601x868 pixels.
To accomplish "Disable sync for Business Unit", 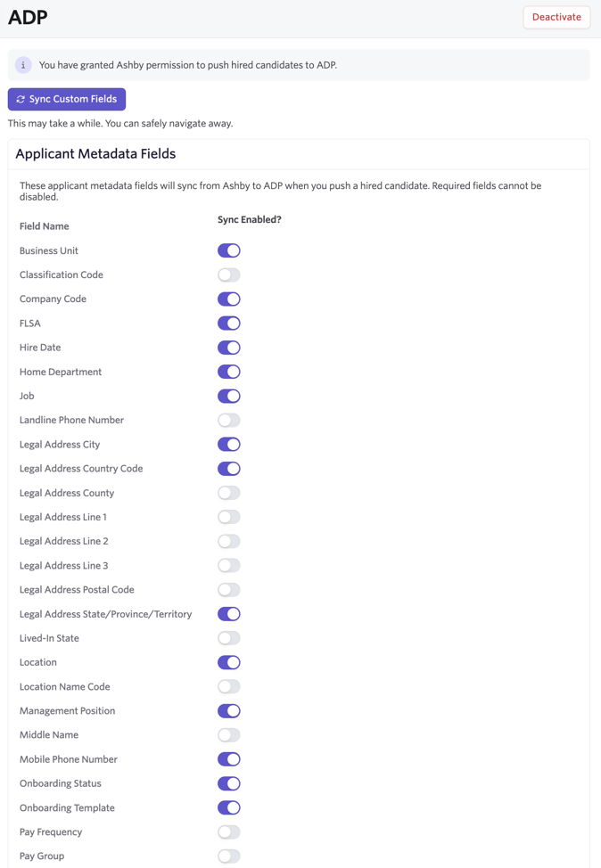I will pyautogui.click(x=229, y=250).
